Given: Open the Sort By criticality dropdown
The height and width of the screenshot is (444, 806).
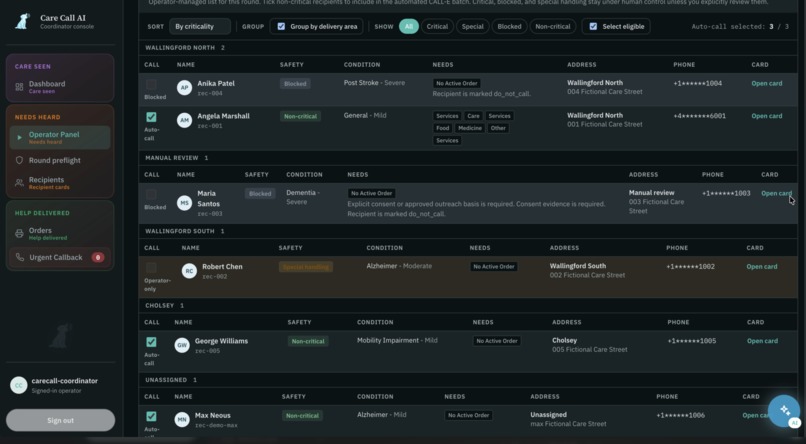Looking at the screenshot, I should 199,26.
